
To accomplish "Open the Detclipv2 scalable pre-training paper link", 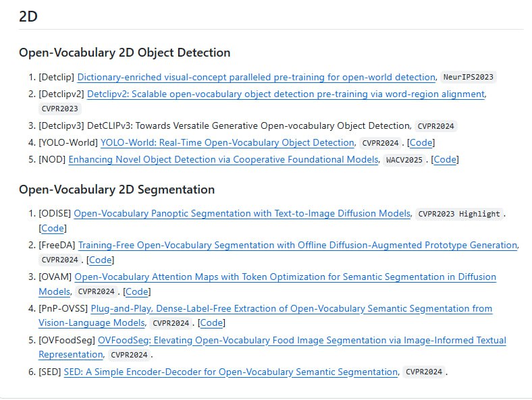I will point(286,94).
